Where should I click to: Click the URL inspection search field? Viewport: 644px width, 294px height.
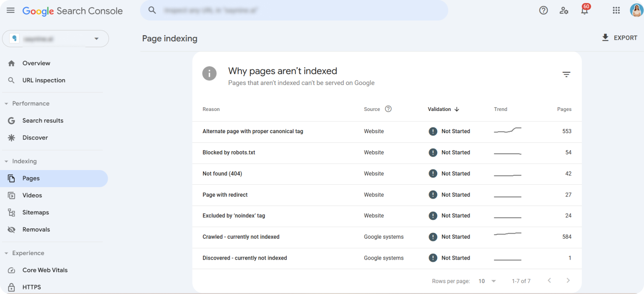(x=293, y=10)
